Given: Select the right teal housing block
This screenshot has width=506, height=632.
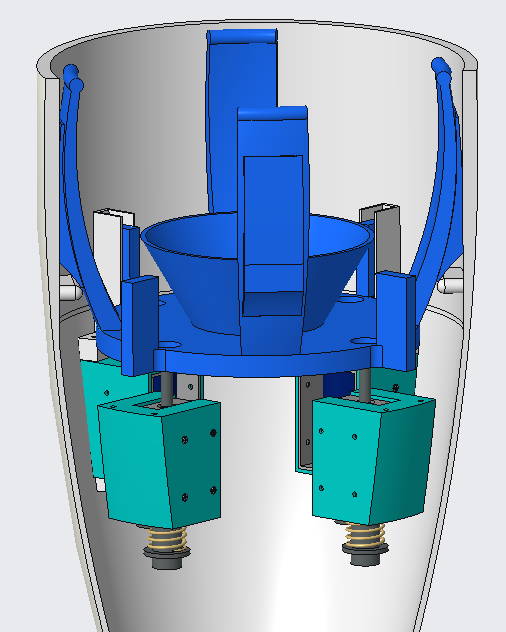Looking at the screenshot, I should tap(373, 455).
